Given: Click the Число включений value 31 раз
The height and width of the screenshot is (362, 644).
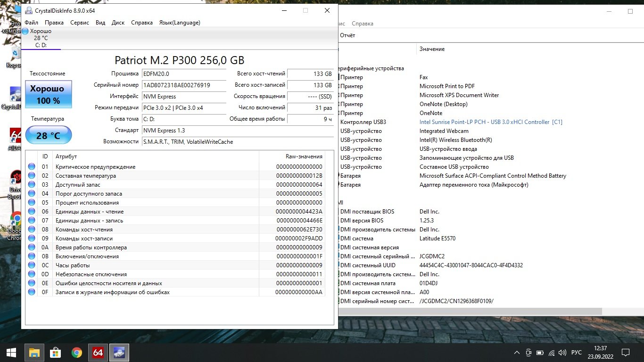Looking at the screenshot, I should [x=311, y=108].
